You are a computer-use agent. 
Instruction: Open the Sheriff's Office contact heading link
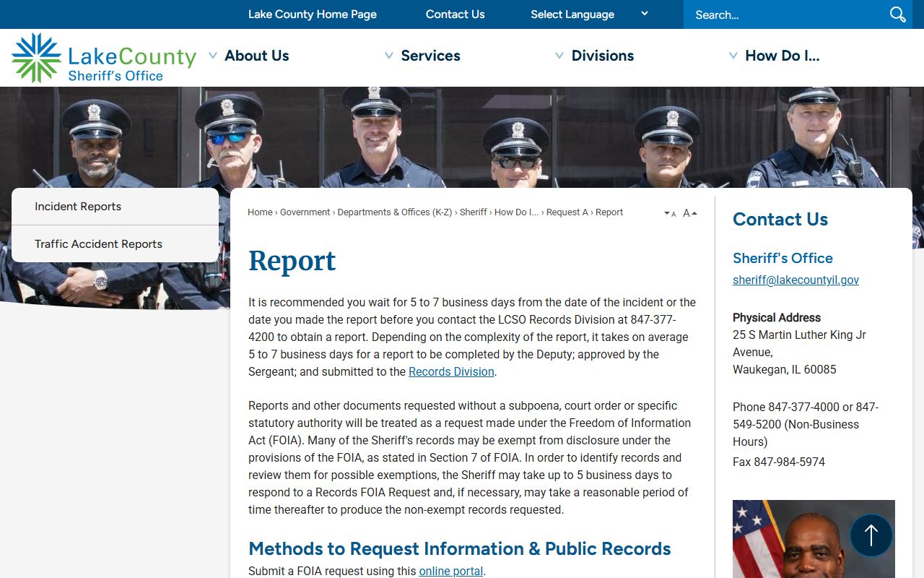click(783, 258)
